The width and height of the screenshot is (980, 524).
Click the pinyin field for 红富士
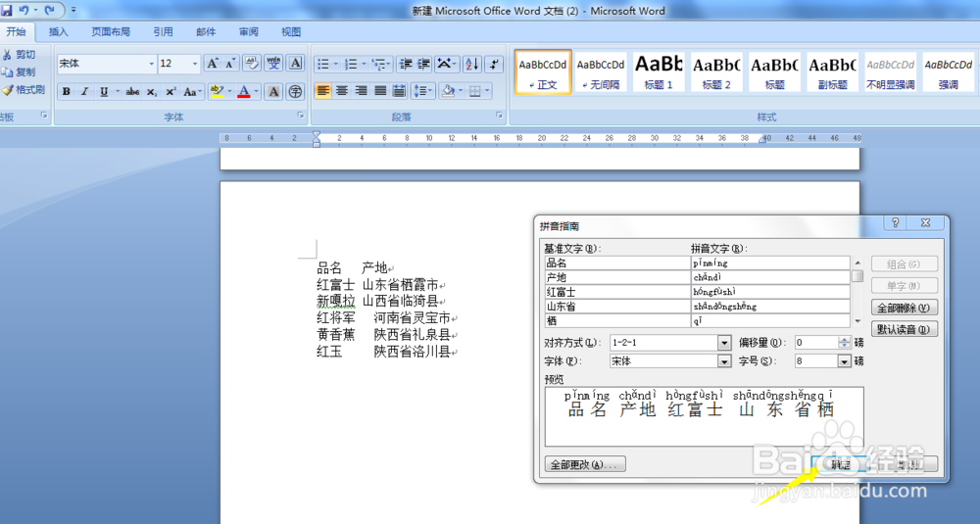(770, 292)
